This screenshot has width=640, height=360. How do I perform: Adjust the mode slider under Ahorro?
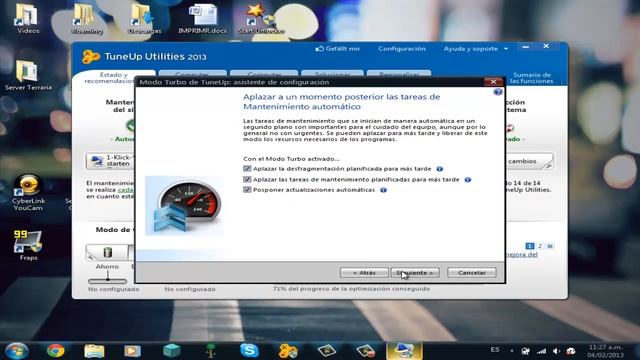coord(108,280)
